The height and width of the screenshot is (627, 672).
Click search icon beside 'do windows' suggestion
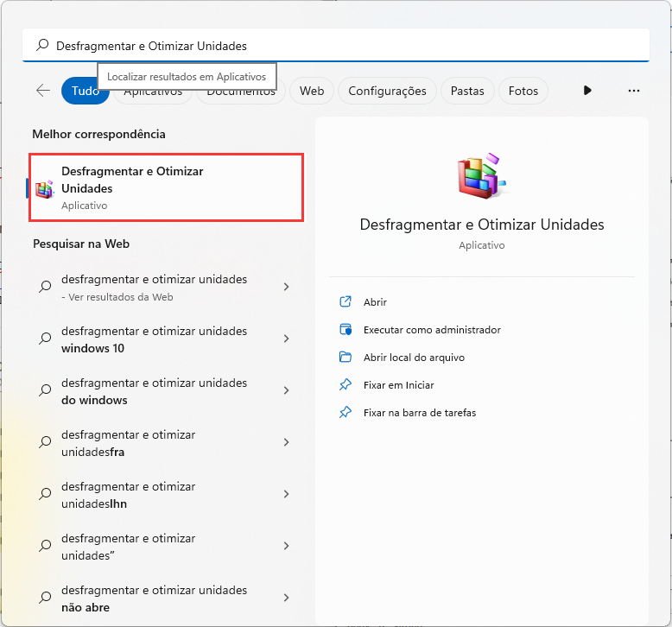click(45, 390)
